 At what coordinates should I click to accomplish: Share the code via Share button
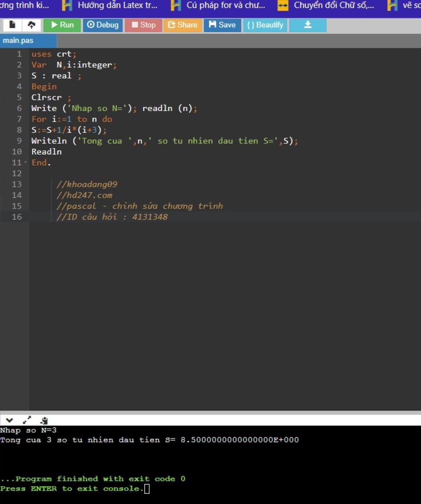tap(183, 25)
